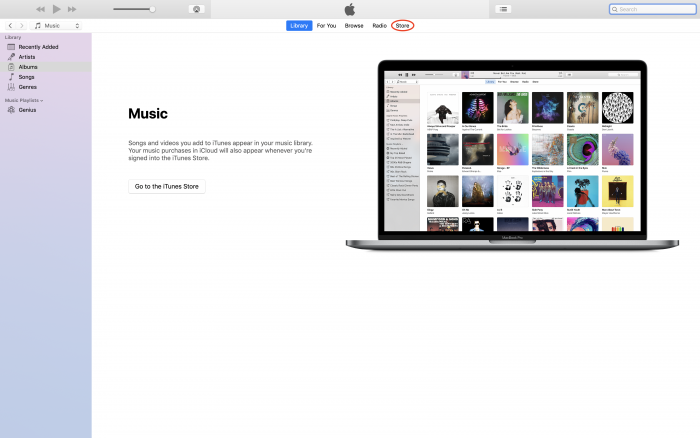Adjust the volume slider
Viewport: 700px width, 438px height.
click(x=152, y=9)
